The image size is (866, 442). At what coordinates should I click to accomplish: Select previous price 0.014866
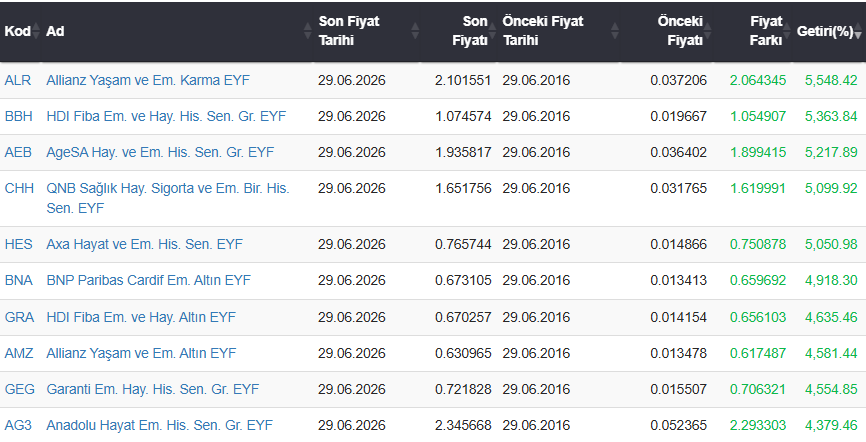click(678, 244)
